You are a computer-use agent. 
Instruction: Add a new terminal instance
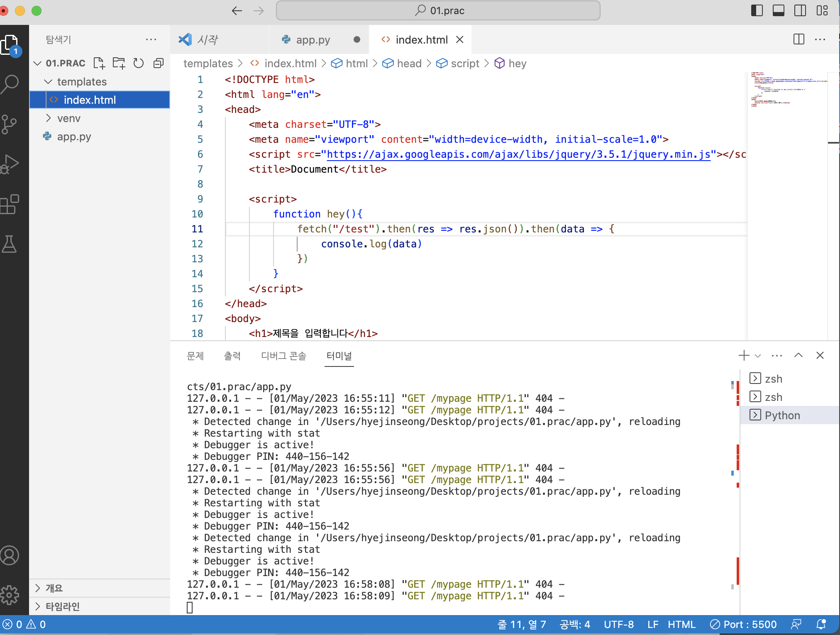[x=744, y=355]
